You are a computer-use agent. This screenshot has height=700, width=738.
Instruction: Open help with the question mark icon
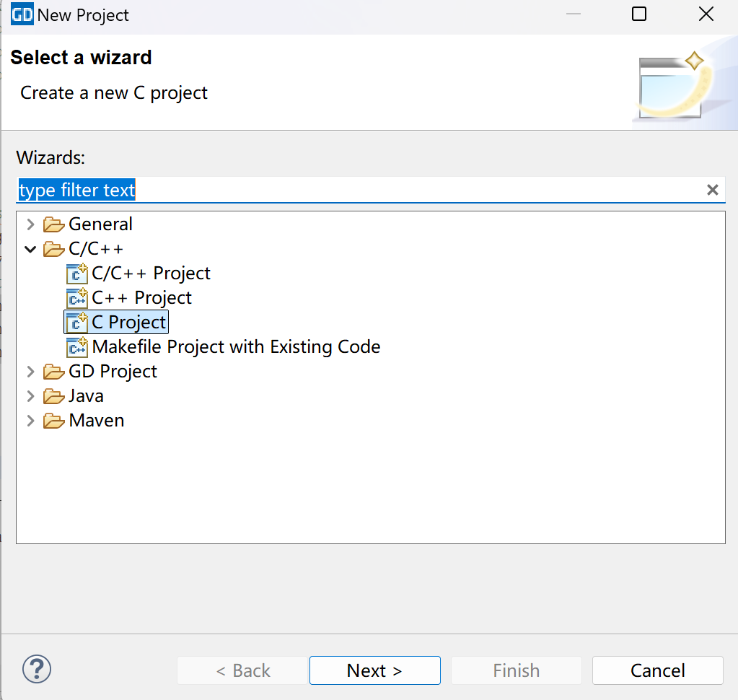click(x=37, y=668)
